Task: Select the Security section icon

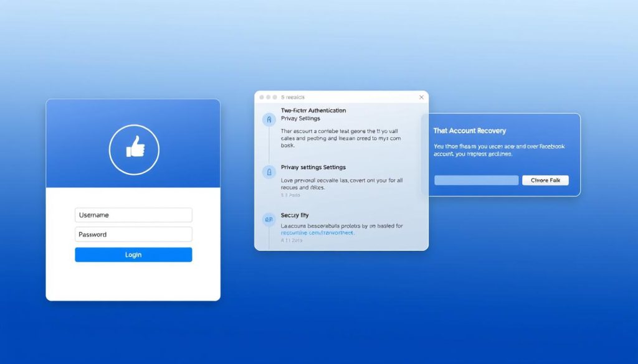Action: [269, 220]
